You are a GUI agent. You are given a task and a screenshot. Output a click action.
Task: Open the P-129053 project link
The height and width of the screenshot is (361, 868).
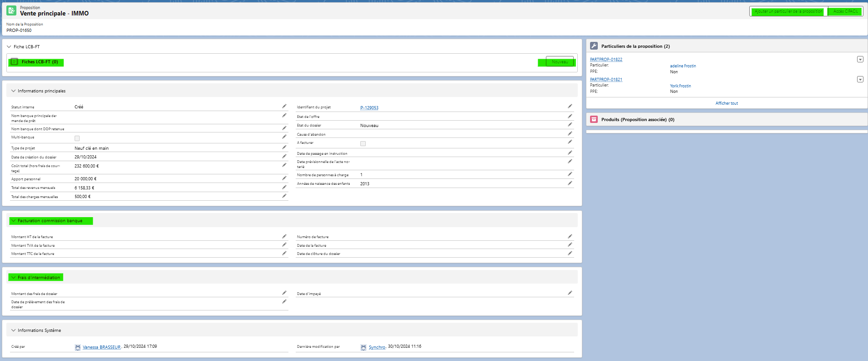click(x=369, y=108)
